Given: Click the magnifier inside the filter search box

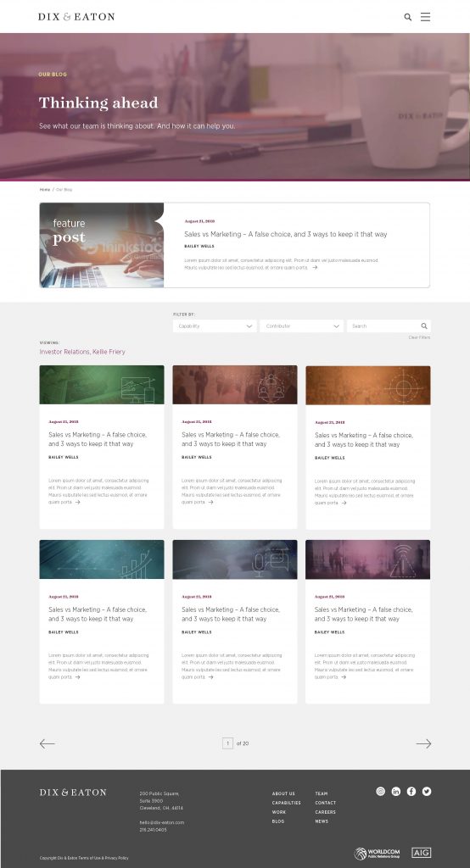Looking at the screenshot, I should (424, 326).
